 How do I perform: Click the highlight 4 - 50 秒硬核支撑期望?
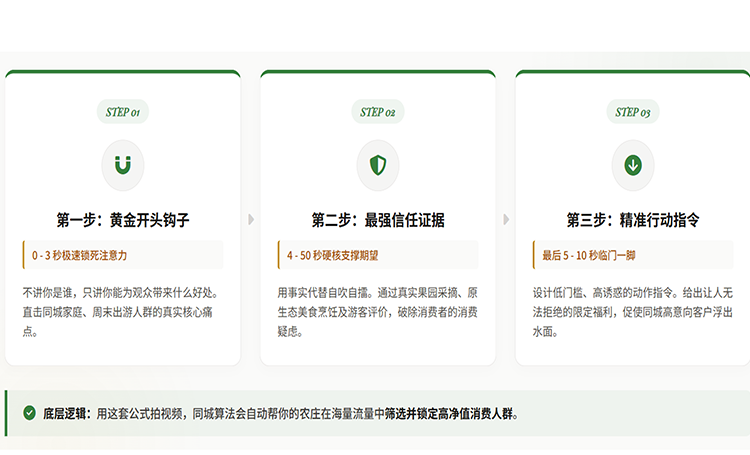tap(378, 255)
